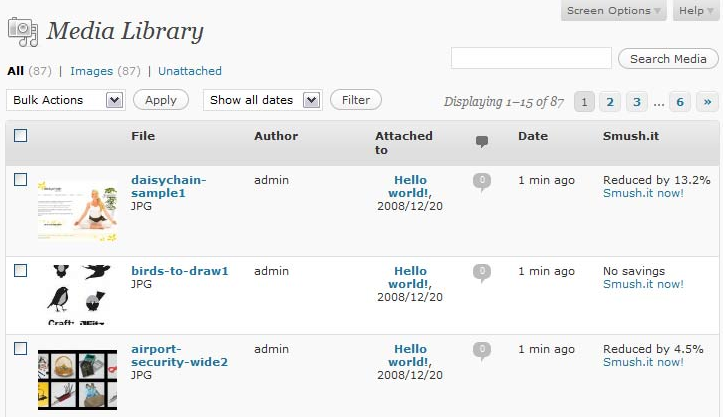Open the Help tab
Viewport: 723px width, 417px height.
696,11
